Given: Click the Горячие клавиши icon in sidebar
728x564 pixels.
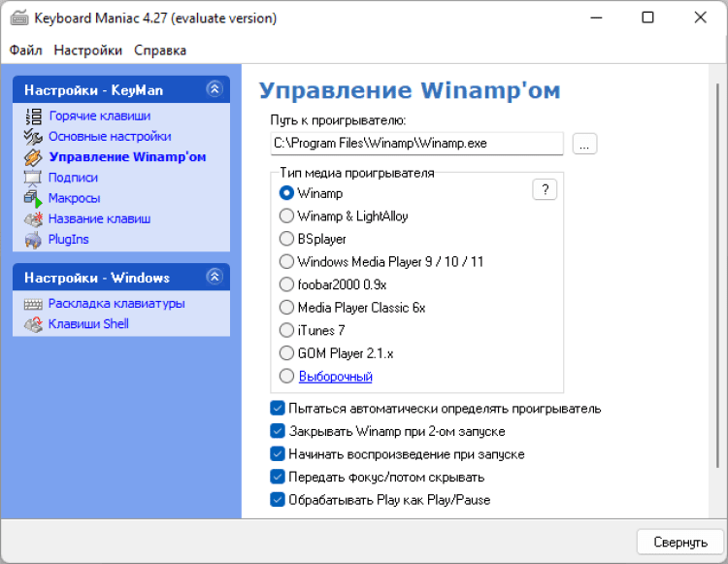Looking at the screenshot, I should (x=33, y=116).
